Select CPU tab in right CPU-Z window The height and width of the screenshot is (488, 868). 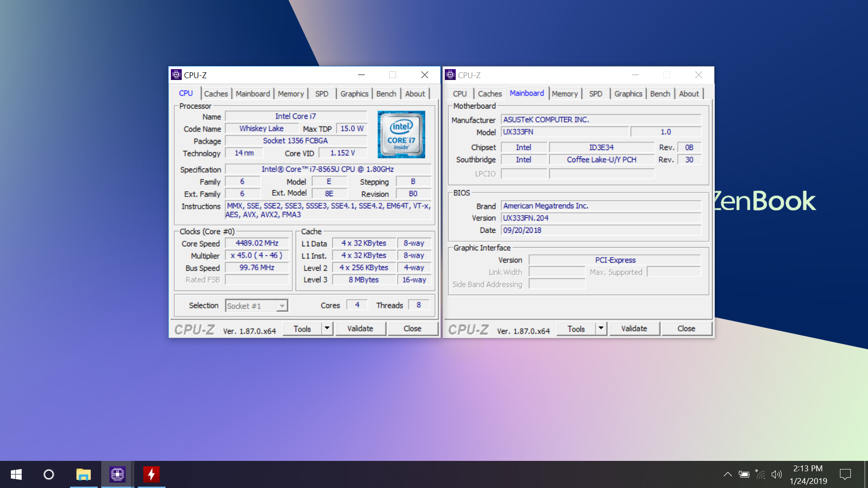click(x=460, y=94)
